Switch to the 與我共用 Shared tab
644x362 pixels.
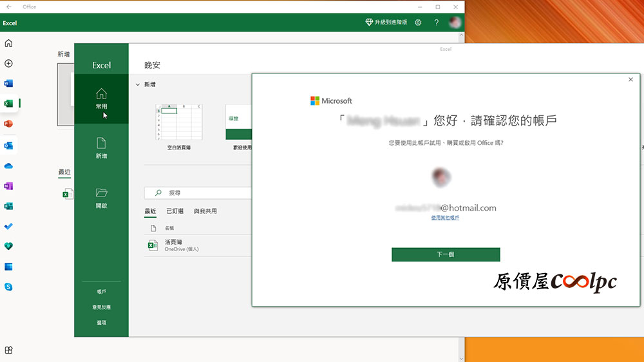(205, 211)
